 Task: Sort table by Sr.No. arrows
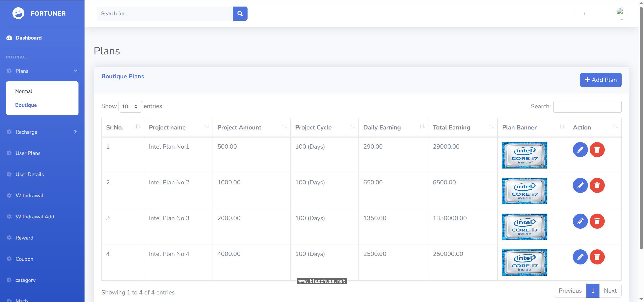[138, 127]
